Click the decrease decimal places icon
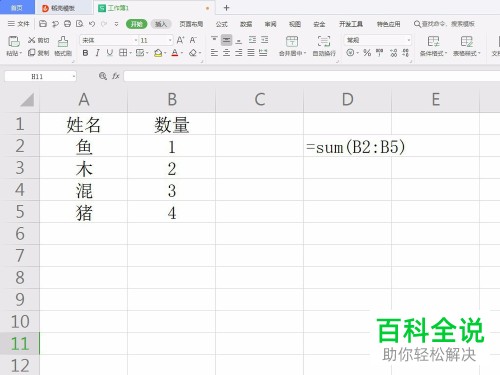 [405, 53]
